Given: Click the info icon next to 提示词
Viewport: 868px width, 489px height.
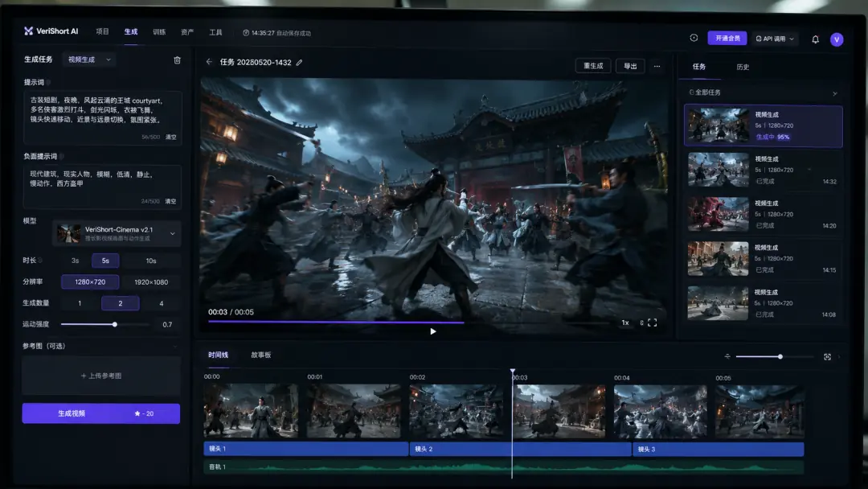Looking at the screenshot, I should (49, 82).
